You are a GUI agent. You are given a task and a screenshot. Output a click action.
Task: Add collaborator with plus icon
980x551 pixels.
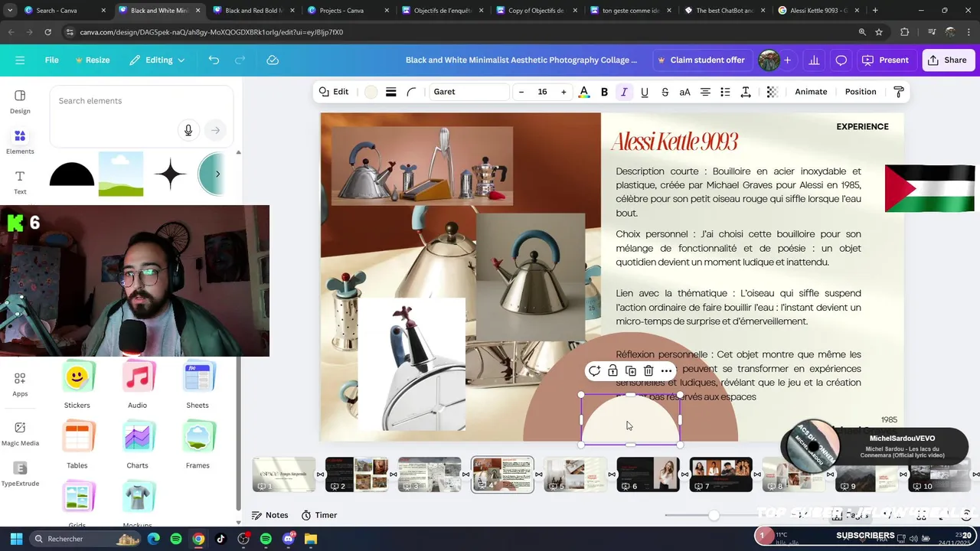pos(787,60)
